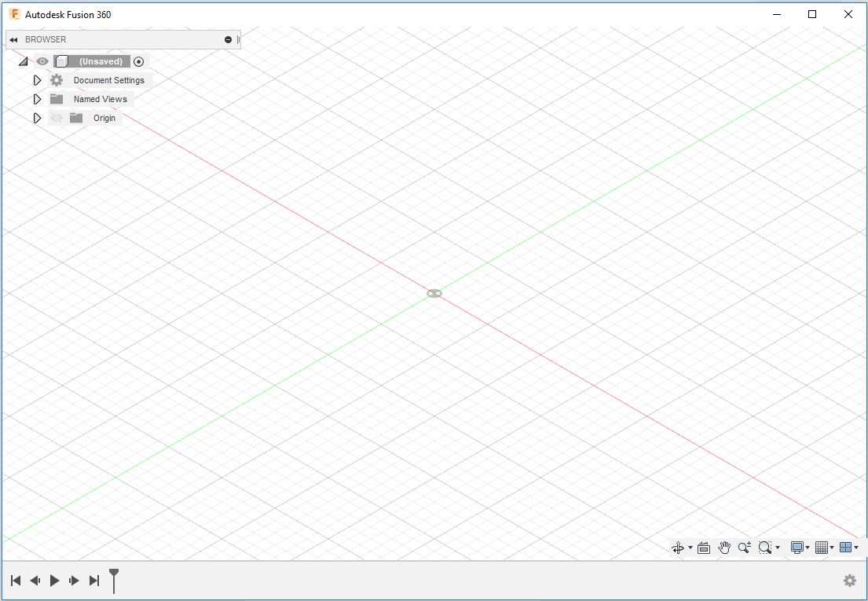Open the timeline settings gear
Image resolution: width=868 pixels, height=601 pixels.
(x=849, y=581)
